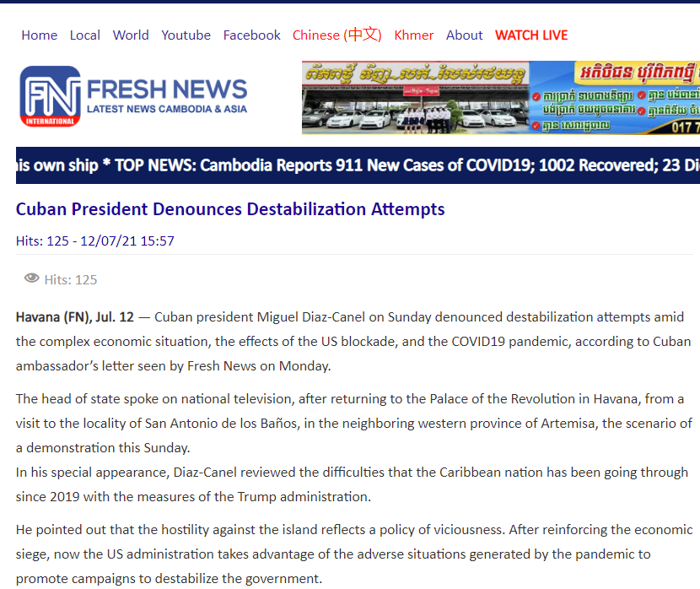Open the World news section

click(x=131, y=35)
